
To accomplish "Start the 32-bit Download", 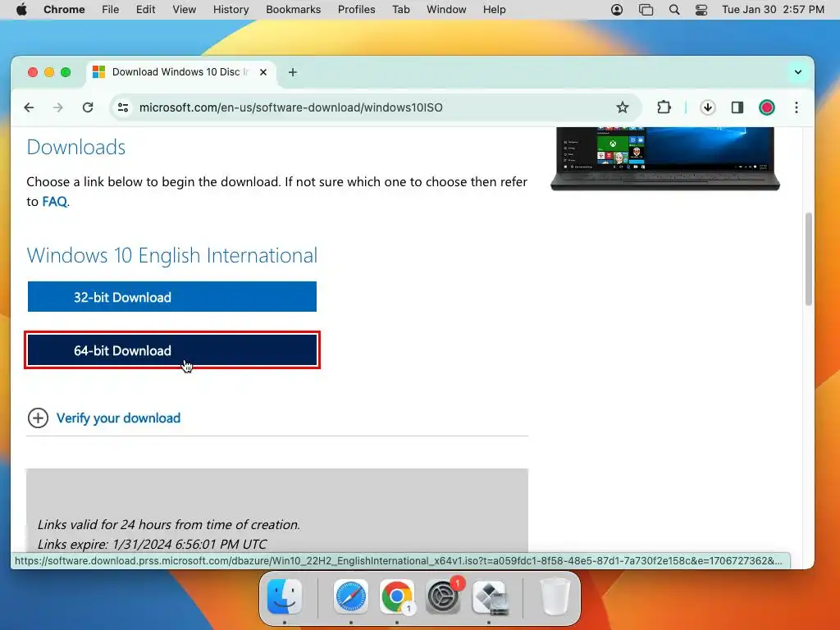I will (172, 297).
